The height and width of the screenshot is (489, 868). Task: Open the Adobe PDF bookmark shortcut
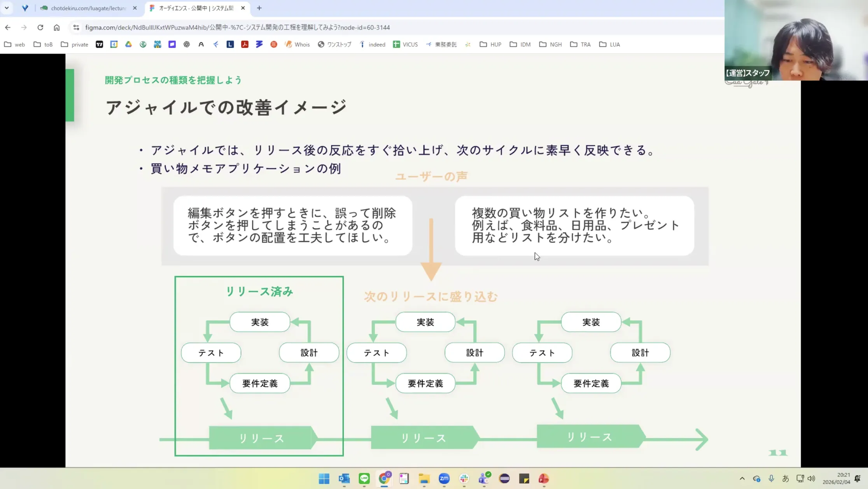coord(245,44)
